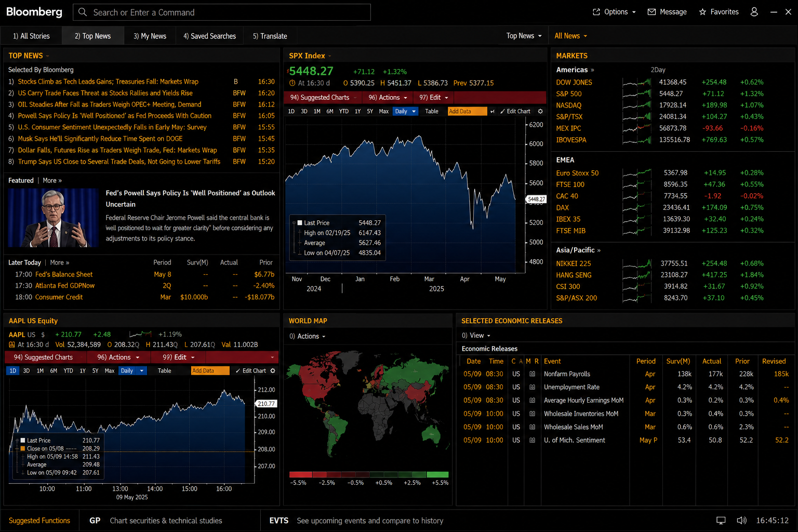Open the Options pop-out icon

pos(596,12)
